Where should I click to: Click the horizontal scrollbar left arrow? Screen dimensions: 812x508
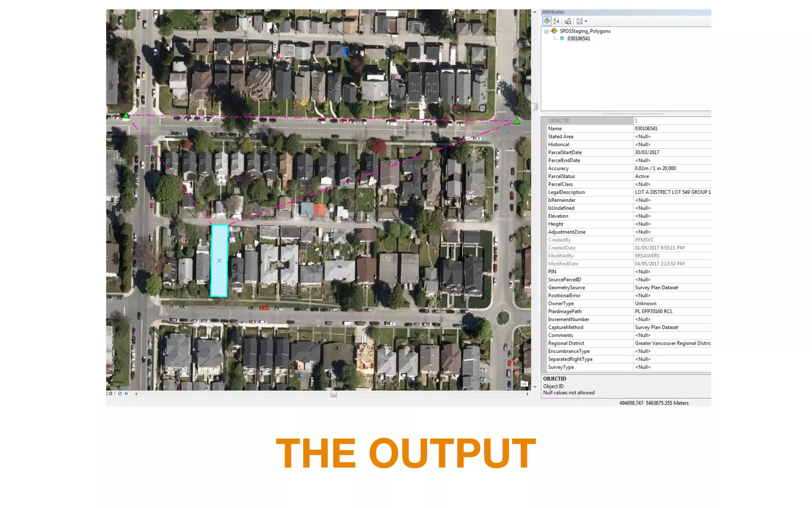[136, 394]
